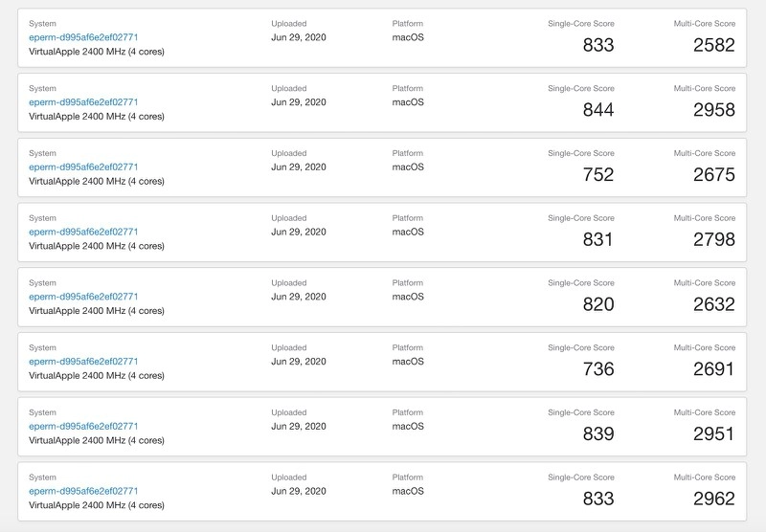The width and height of the screenshot is (766, 532).
Task: Select the multi-core score 2962
Action: (713, 499)
